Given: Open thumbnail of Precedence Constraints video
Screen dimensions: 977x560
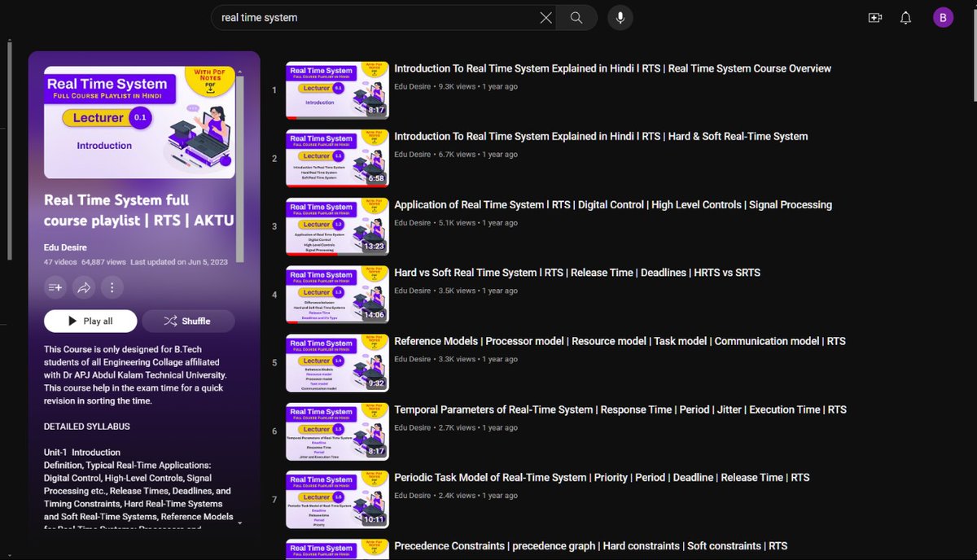Looking at the screenshot, I should pyautogui.click(x=337, y=549).
